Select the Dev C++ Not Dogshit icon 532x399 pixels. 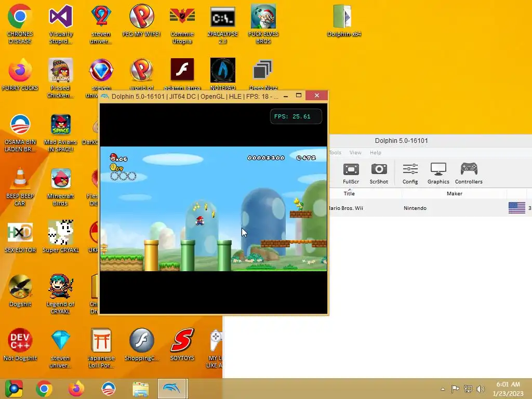pos(20,344)
